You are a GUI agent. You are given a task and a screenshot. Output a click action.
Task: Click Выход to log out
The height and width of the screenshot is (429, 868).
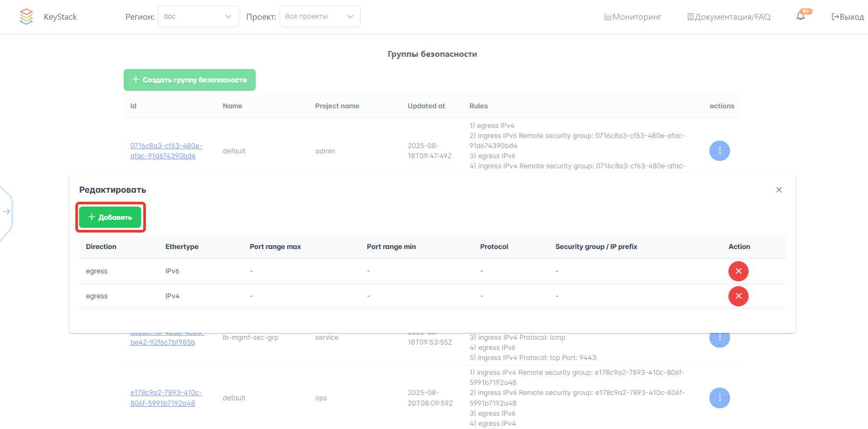[x=847, y=17]
